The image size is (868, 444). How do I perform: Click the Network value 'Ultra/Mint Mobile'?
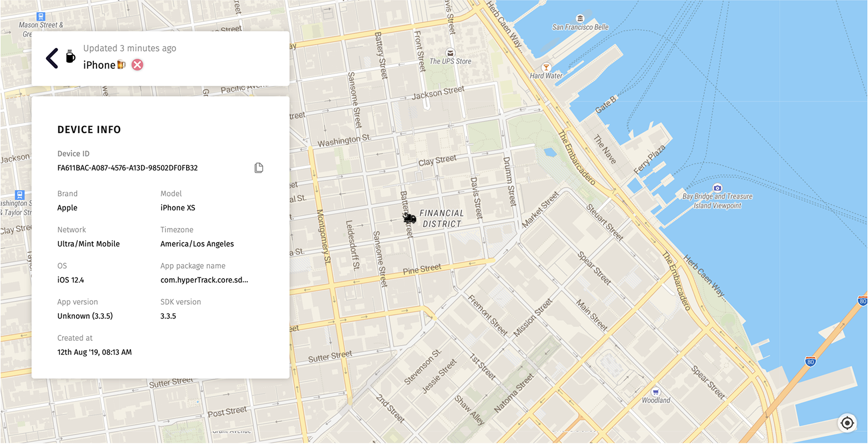click(88, 244)
